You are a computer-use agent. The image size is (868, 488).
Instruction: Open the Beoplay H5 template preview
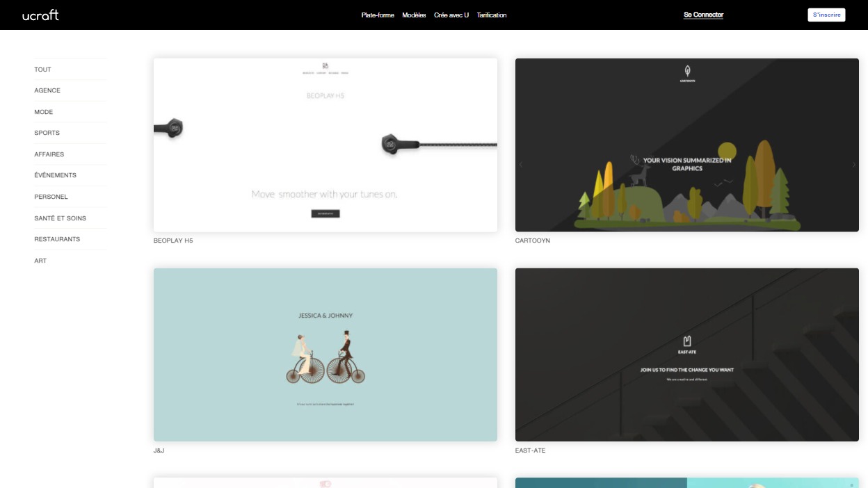tap(325, 145)
